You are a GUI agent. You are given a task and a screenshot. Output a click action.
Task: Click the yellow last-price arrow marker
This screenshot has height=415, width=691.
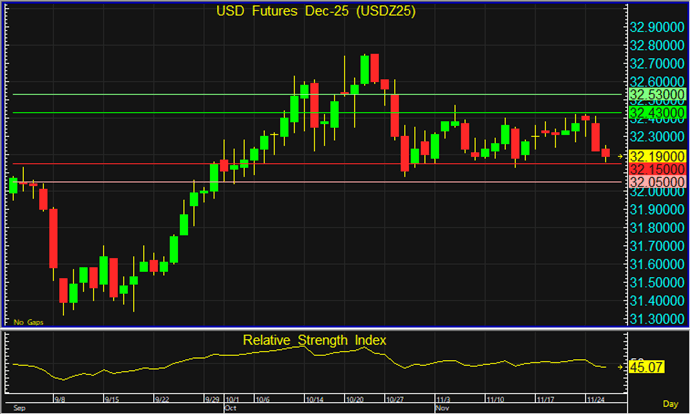[621, 157]
